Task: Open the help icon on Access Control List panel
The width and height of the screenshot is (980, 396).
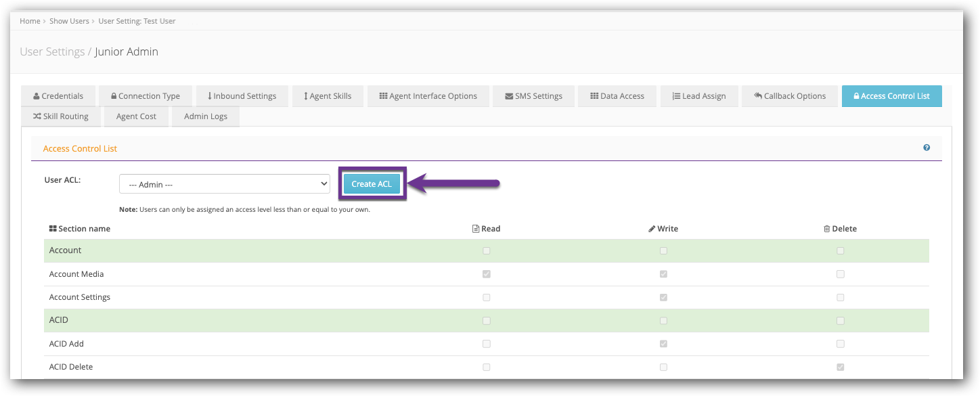Action: (x=927, y=147)
